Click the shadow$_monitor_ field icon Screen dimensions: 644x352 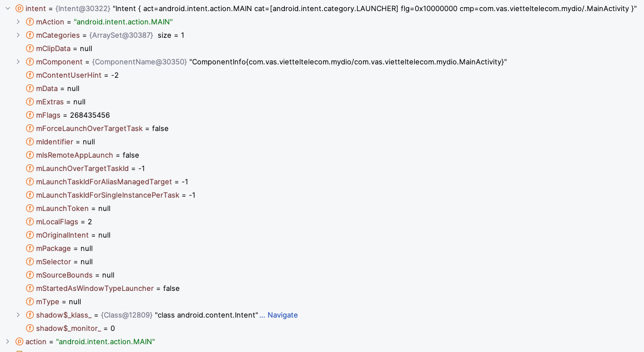30,328
